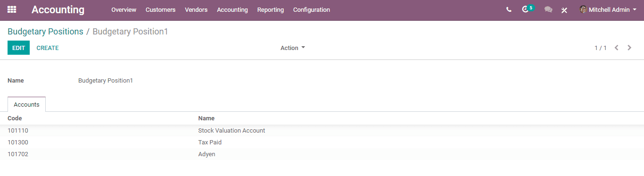The height and width of the screenshot is (176, 644).
Task: Click the EDIT button
Action: coord(18,48)
